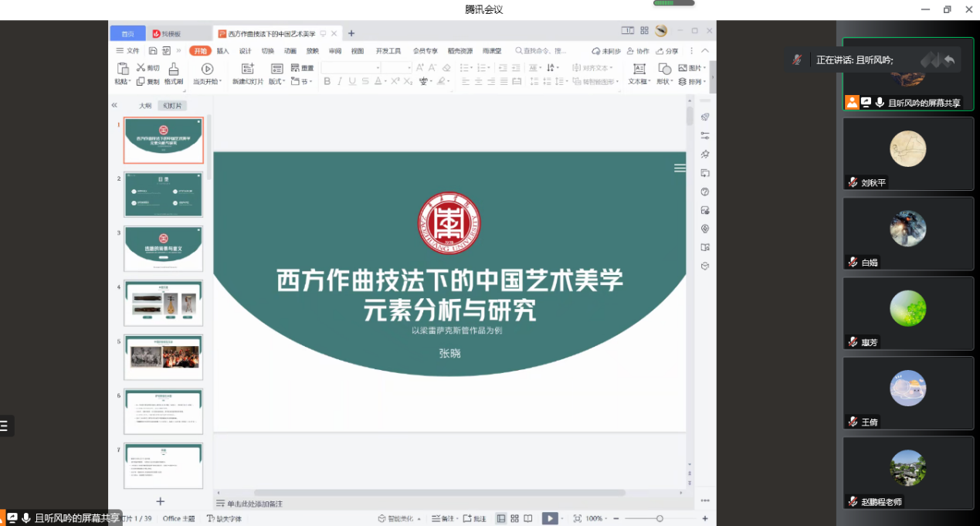
Task: Open the Insert (插入) ribbon tab
Action: tap(223, 51)
